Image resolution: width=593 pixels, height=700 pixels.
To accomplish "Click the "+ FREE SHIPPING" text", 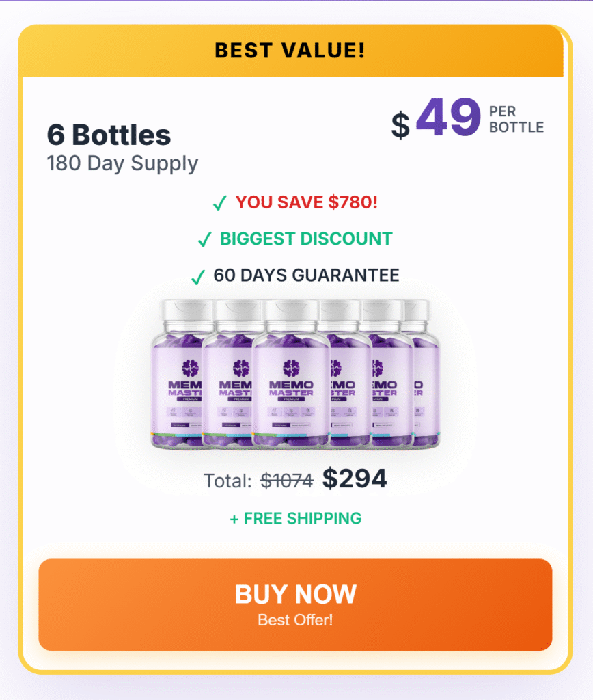I will tap(296, 518).
